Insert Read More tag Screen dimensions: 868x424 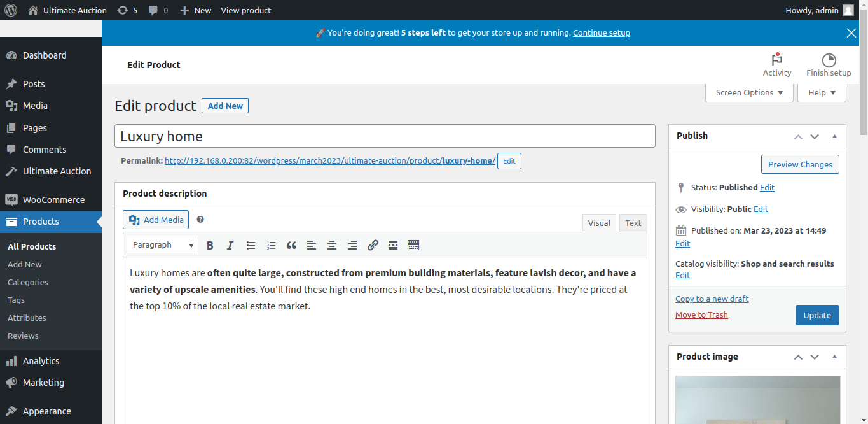click(393, 245)
